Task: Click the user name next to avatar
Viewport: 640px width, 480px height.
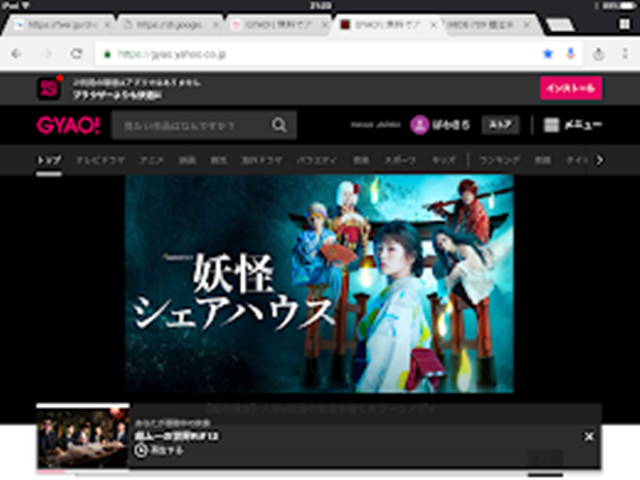Action: [451, 125]
